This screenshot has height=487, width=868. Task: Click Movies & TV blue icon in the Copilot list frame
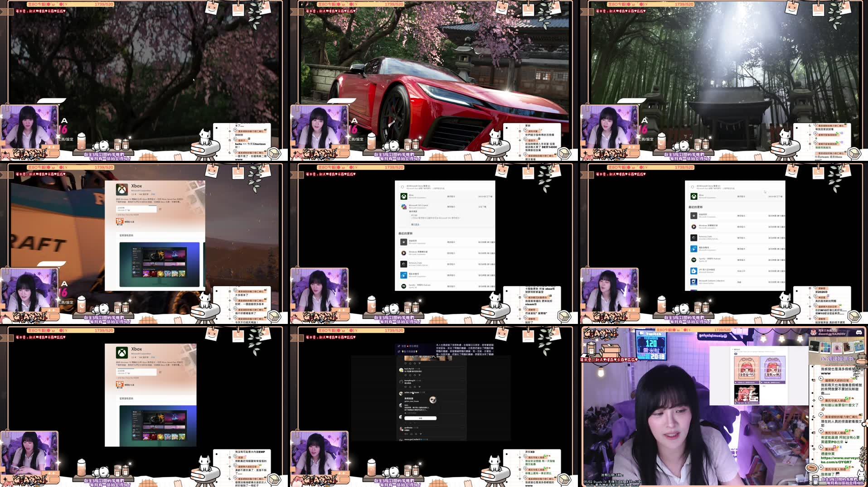pos(403,275)
